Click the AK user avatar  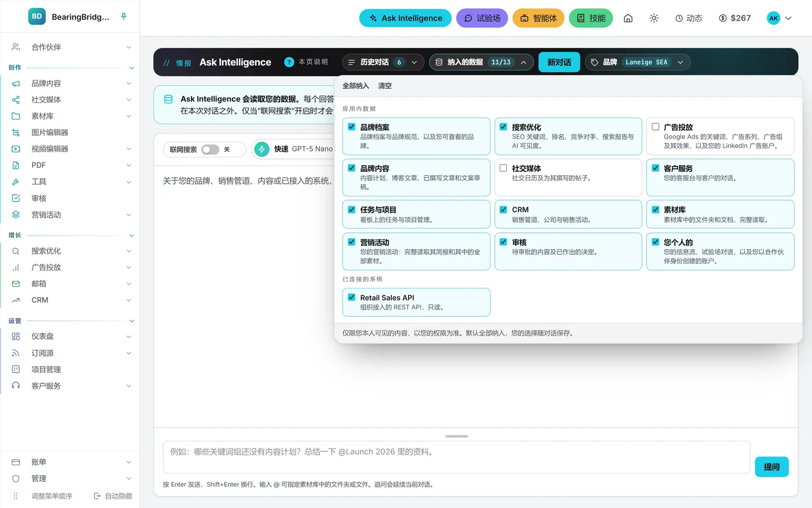pos(773,18)
